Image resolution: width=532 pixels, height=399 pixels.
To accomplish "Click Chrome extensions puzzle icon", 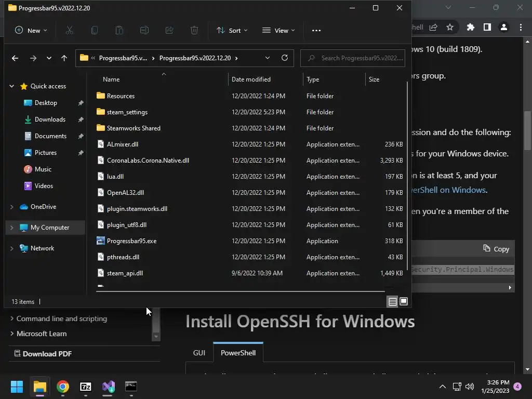I will point(470,27).
